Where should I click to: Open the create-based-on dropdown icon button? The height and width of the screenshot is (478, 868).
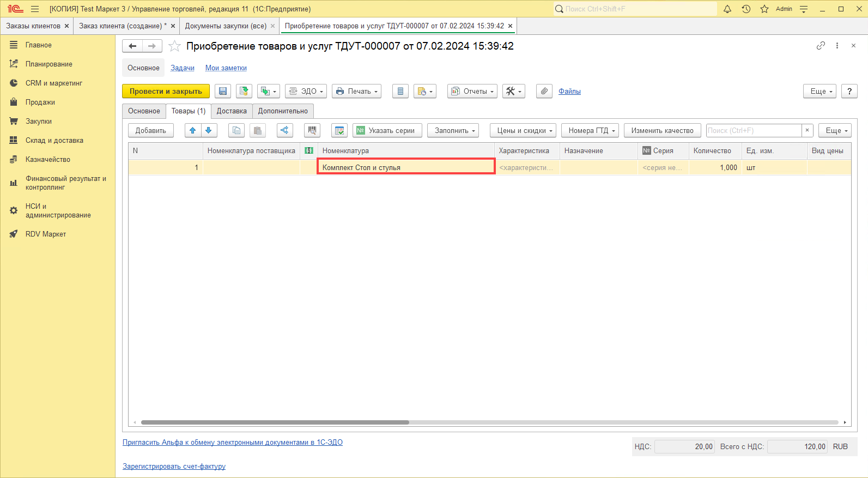pyautogui.click(x=269, y=91)
